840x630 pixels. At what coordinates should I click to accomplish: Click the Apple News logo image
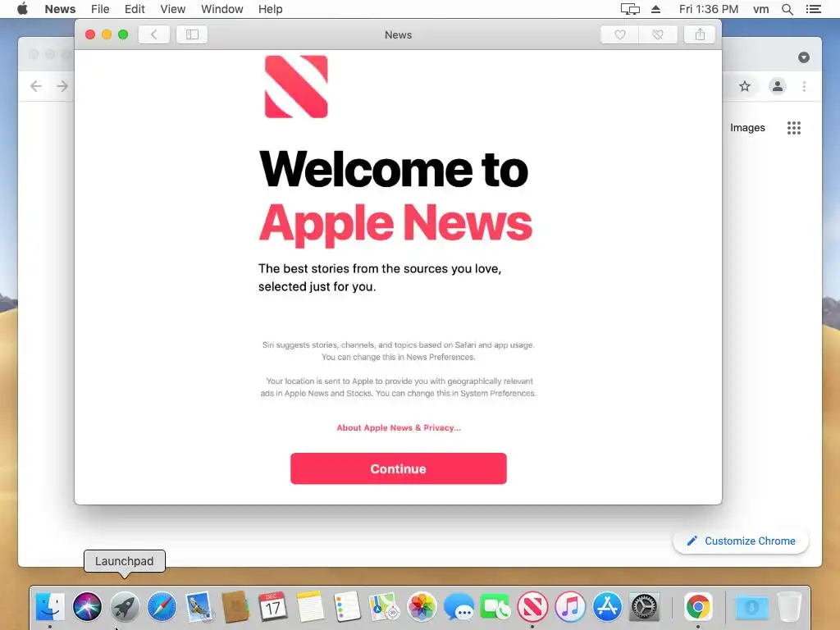click(x=295, y=86)
